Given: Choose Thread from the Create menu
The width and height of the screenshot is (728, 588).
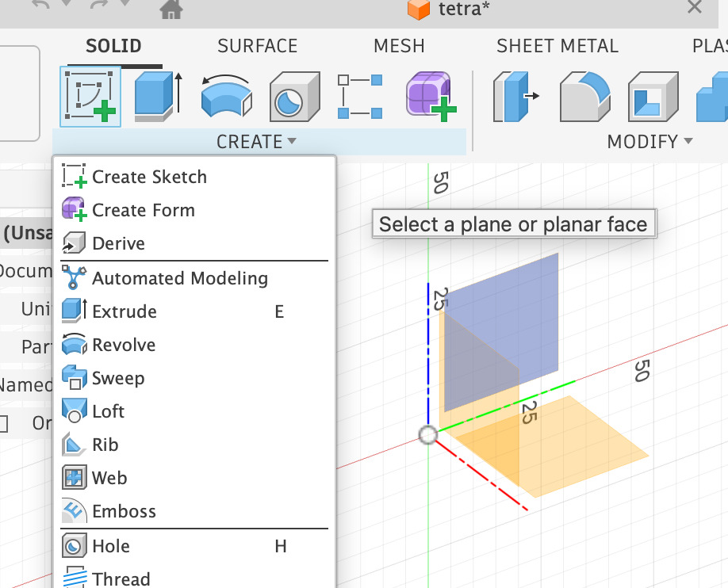Looking at the screenshot, I should [194, 578].
